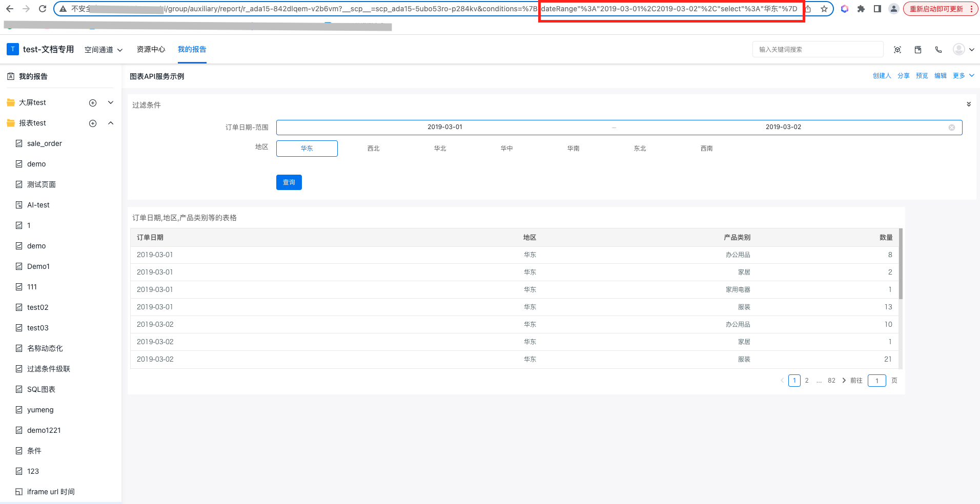This screenshot has width=980, height=504.
Task: Open the 更多 dropdown menu
Action: pos(964,76)
